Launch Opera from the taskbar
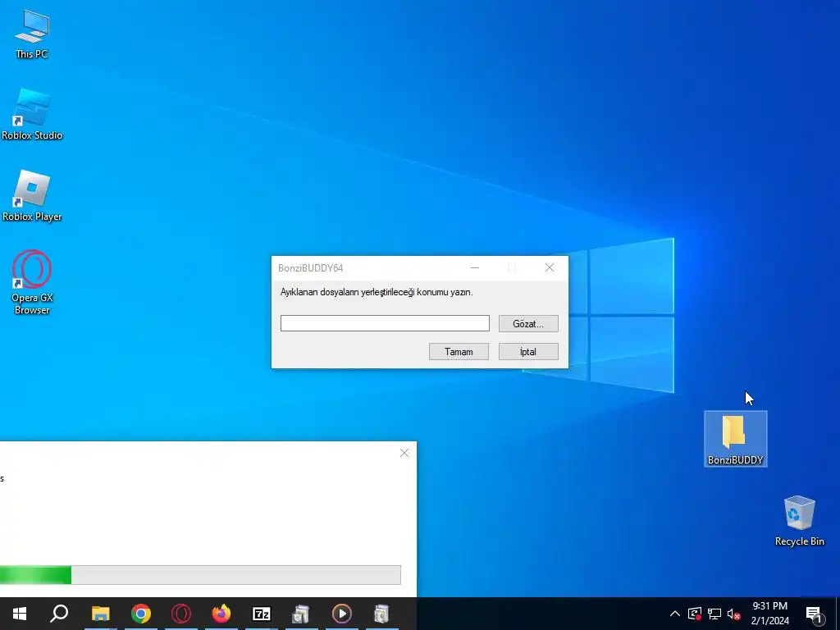The image size is (840, 630). (x=181, y=614)
